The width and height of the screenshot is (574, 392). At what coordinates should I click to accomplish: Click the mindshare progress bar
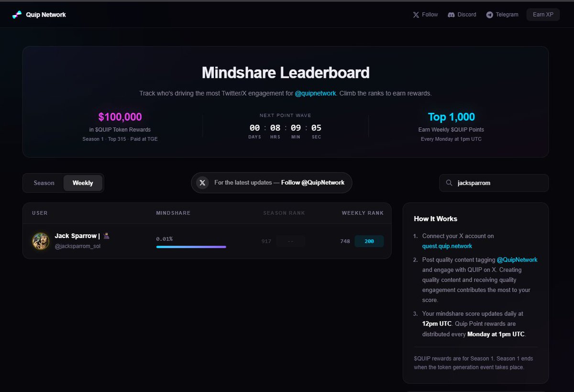pos(191,246)
